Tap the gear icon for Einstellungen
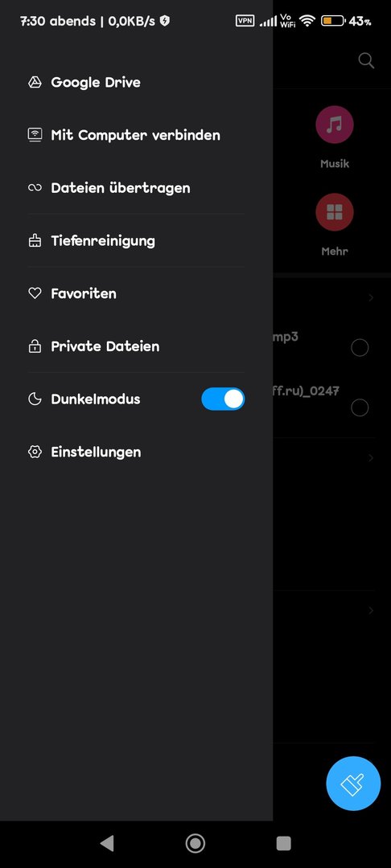 35,452
